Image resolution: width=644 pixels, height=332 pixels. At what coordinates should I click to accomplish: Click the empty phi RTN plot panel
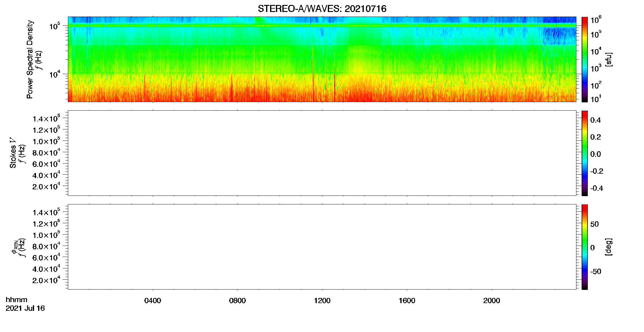pyautogui.click(x=322, y=247)
